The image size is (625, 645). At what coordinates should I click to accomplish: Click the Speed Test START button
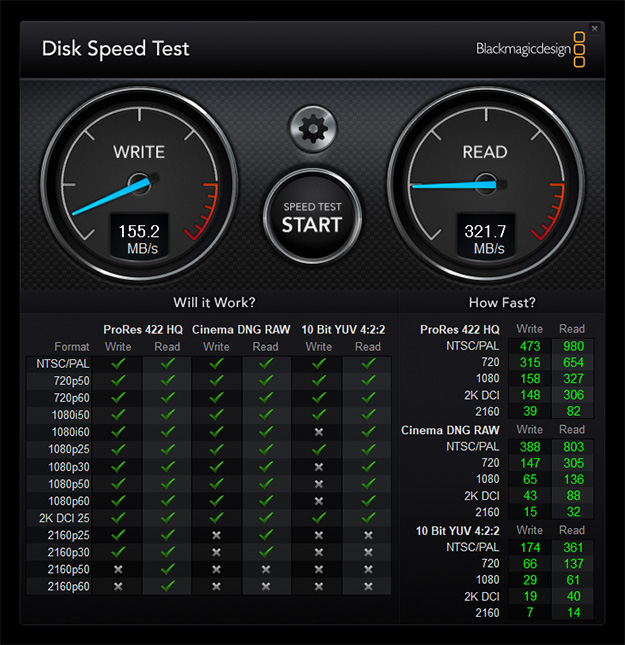click(x=312, y=217)
